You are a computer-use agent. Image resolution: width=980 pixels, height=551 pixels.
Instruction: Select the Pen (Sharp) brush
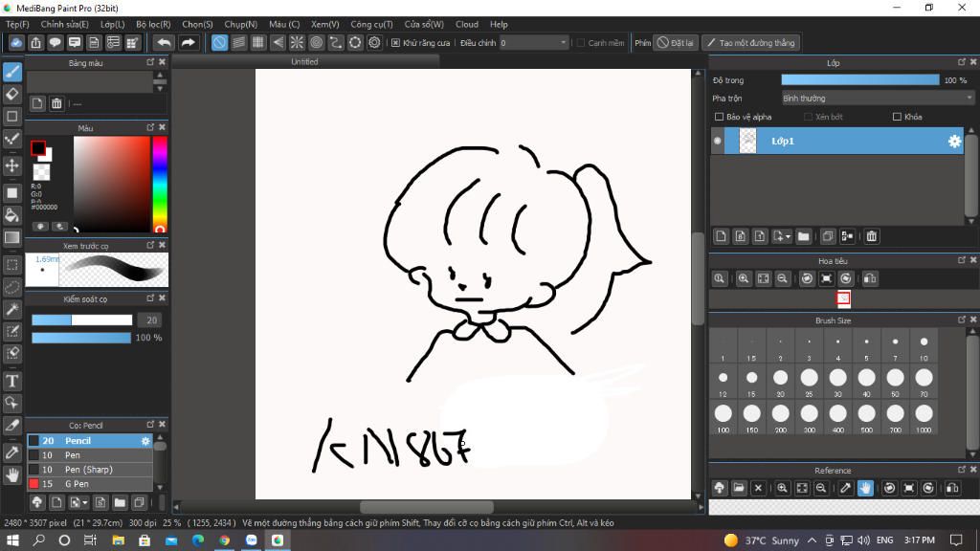[x=90, y=470]
